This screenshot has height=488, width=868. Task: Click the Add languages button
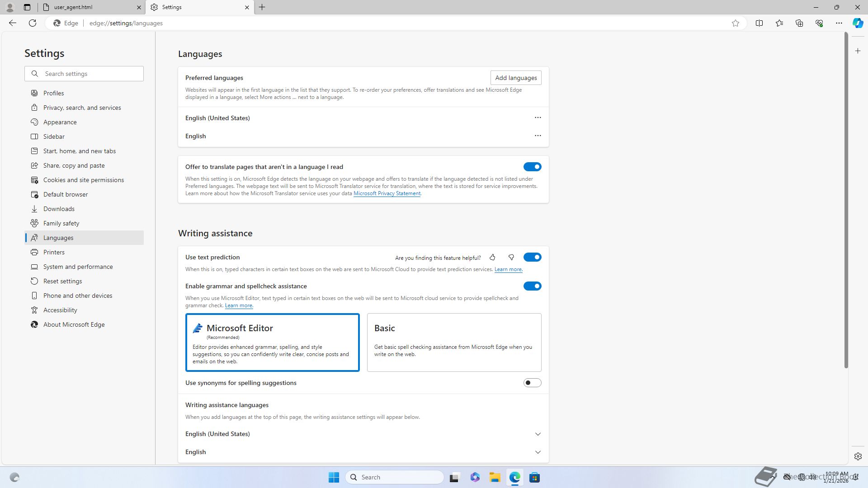coord(516,78)
